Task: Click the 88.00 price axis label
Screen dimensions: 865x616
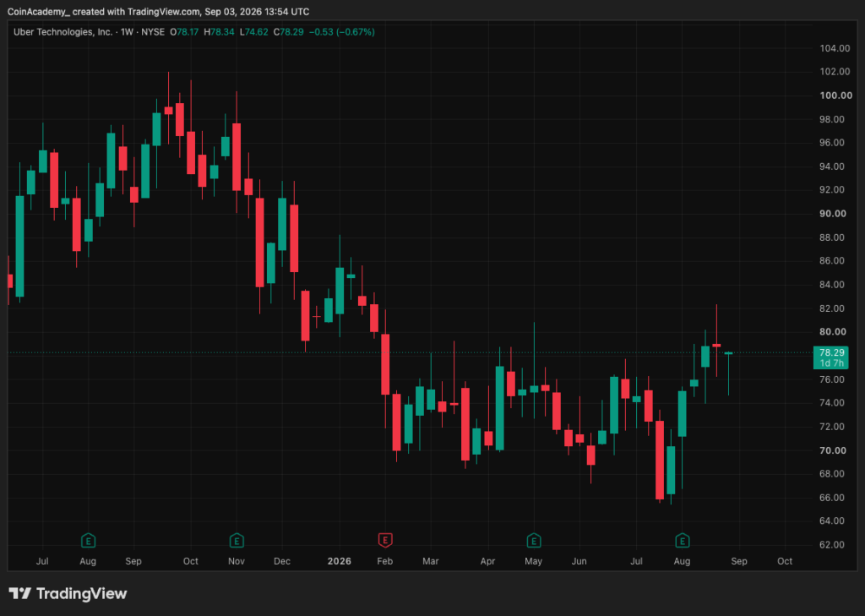Action: [x=831, y=237]
